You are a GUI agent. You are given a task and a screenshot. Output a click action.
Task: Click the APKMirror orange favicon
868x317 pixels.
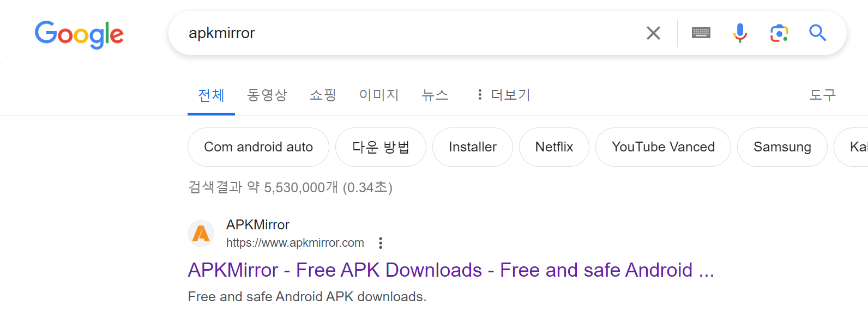click(x=201, y=234)
